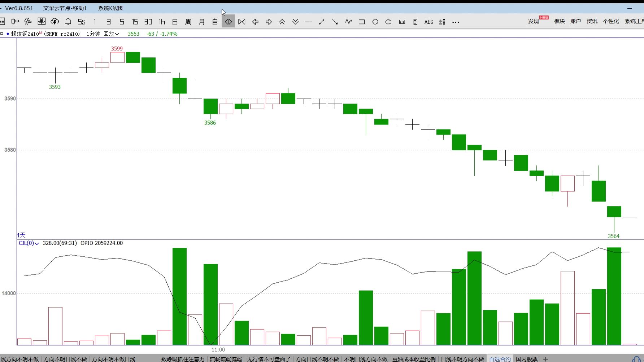Toggle the highlighted horizontal expand chart button

click(x=228, y=22)
